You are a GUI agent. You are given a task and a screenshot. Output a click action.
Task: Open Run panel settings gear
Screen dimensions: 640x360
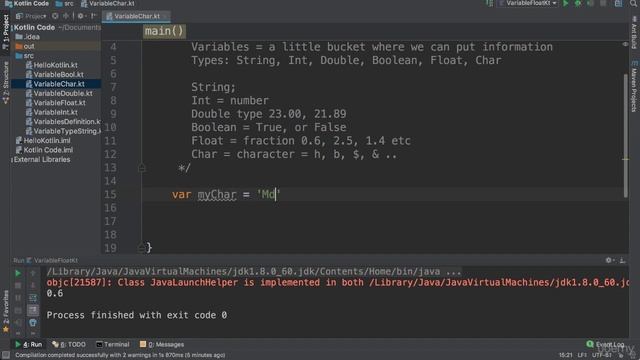[609, 260]
